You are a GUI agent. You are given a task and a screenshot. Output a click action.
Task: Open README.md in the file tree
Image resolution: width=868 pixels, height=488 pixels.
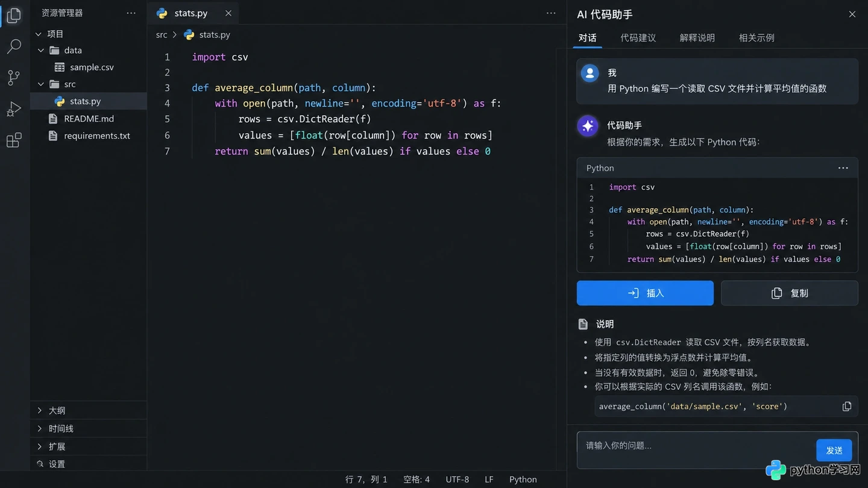pos(89,119)
